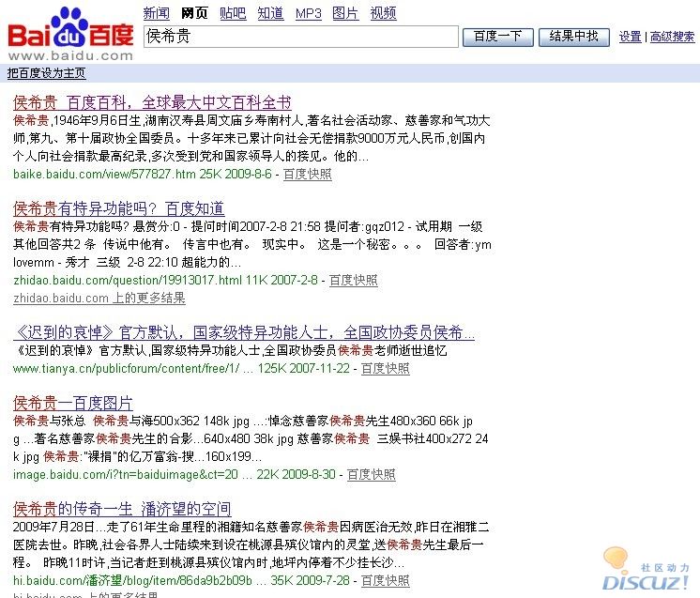Open the 视频 tab
The width and height of the screenshot is (700, 598).
point(383,13)
